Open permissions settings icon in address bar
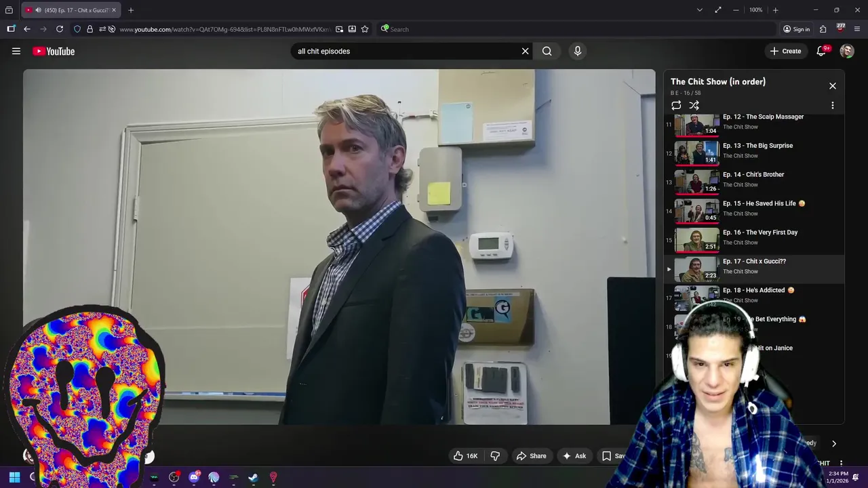This screenshot has width=868, height=488. [x=102, y=29]
